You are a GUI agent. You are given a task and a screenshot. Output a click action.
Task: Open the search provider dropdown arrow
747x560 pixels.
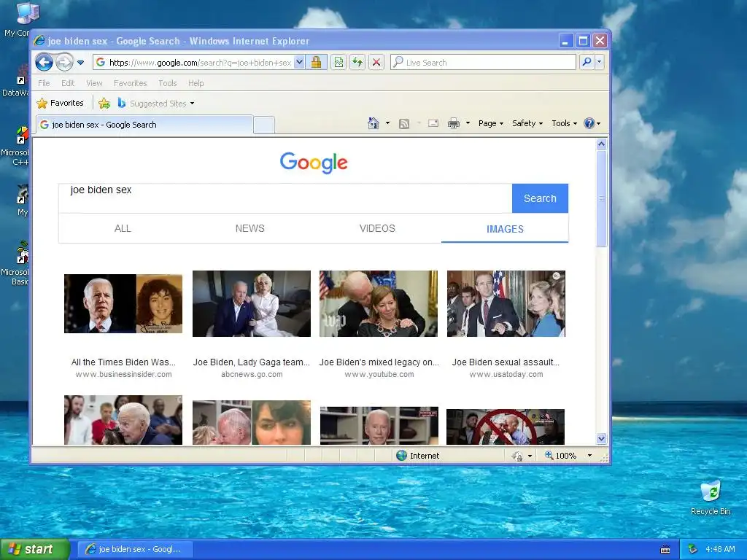coord(600,62)
